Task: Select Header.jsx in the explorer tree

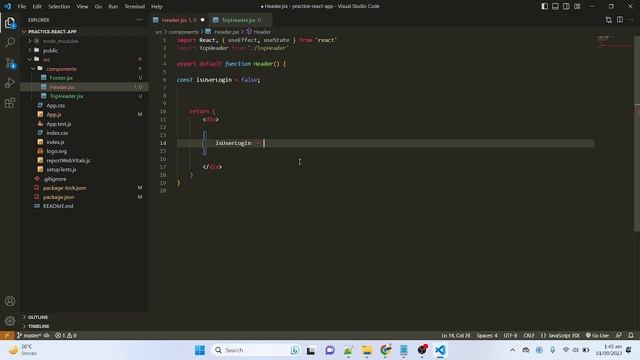Action: 62,87
